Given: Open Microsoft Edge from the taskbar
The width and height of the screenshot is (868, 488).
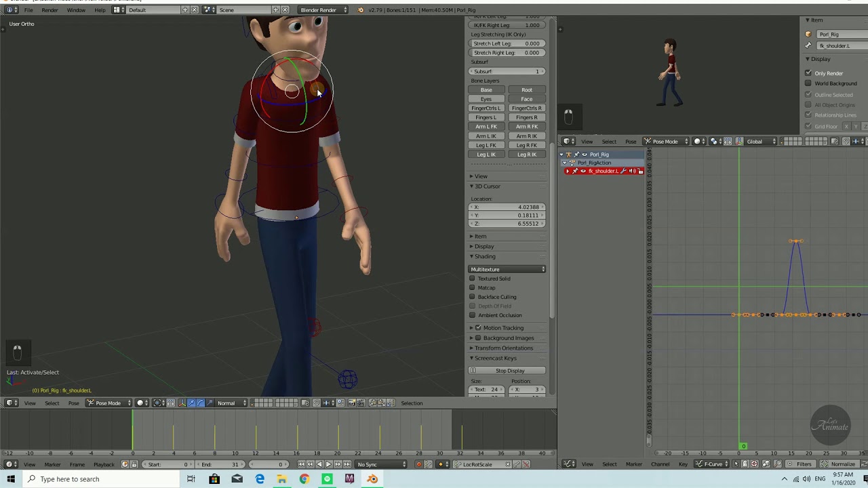Looking at the screenshot, I should click(260, 479).
